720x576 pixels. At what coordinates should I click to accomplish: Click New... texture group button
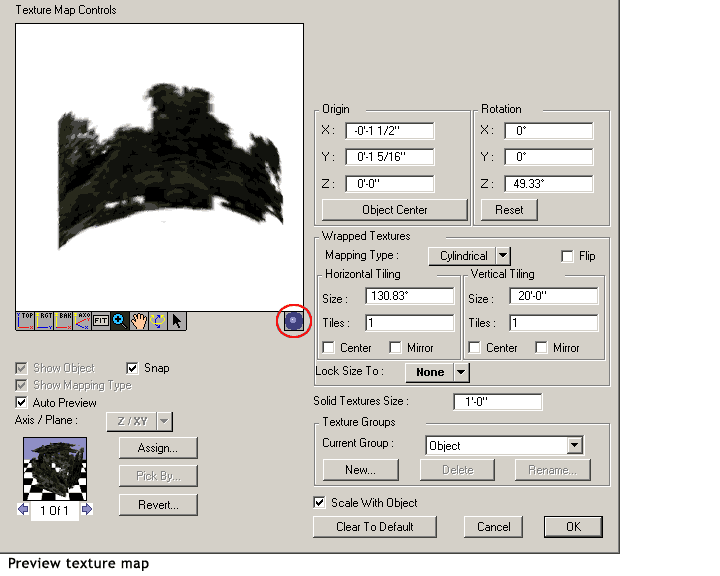(360, 470)
